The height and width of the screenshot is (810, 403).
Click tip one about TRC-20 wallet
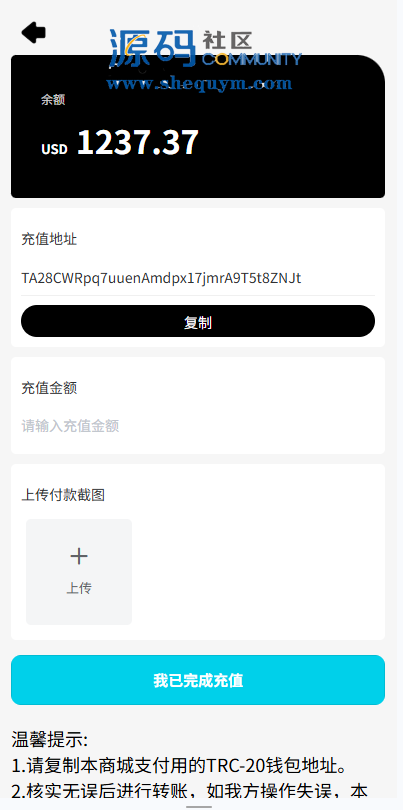tap(179, 766)
